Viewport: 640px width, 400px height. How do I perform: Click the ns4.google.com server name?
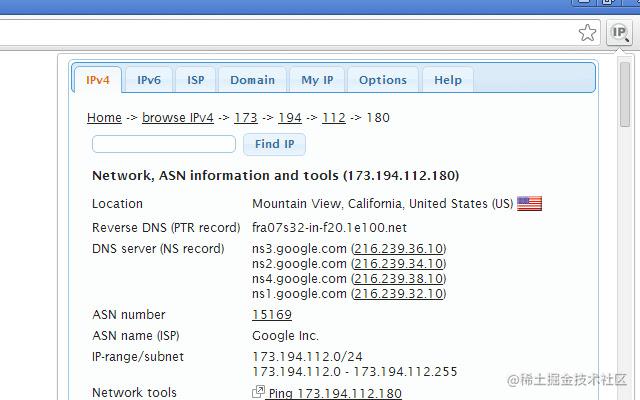point(299,279)
